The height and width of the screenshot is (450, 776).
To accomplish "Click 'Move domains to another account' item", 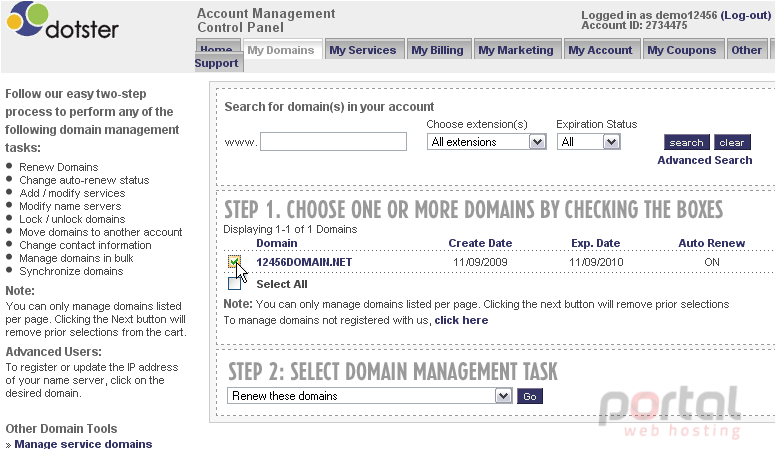I will click(x=100, y=232).
